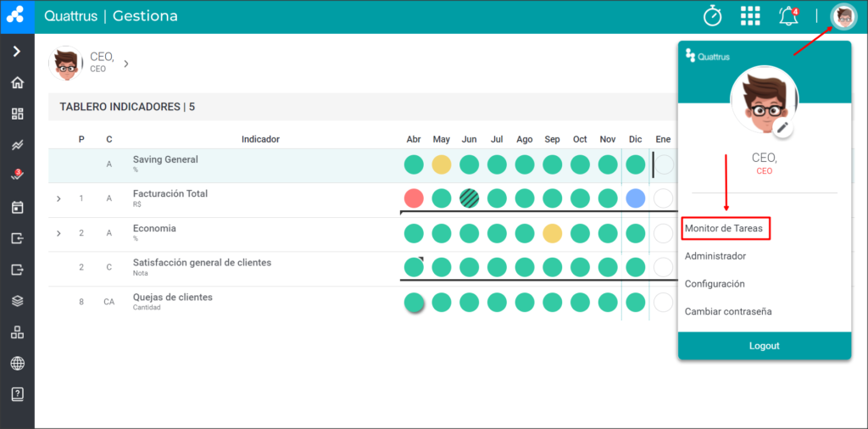Click the sidebar box icon with arrow entering
The image size is (868, 429).
pos(17,238)
